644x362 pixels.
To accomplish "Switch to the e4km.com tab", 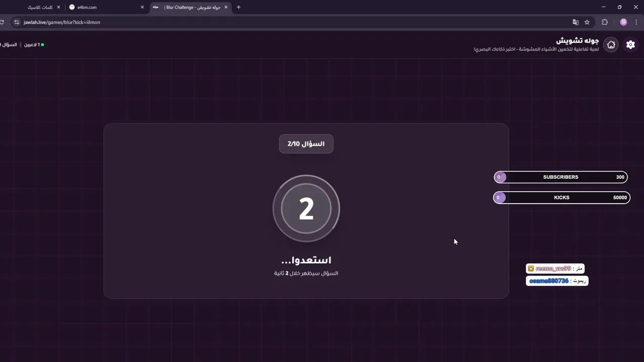I will [107, 7].
